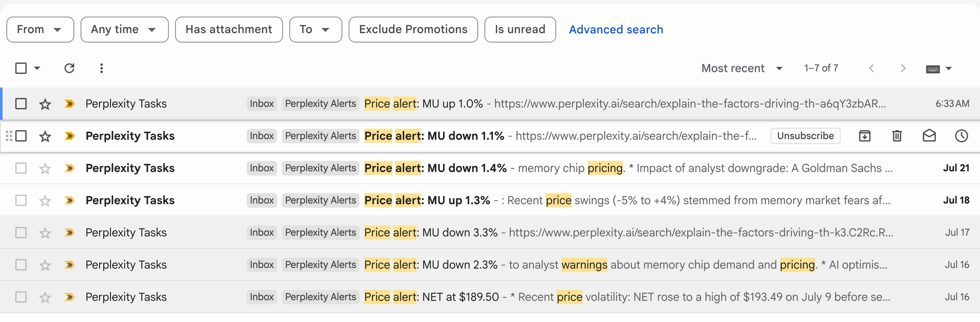Image resolution: width=980 pixels, height=322 pixels.
Task: Apply the Has attachment filter chip
Action: point(229,29)
